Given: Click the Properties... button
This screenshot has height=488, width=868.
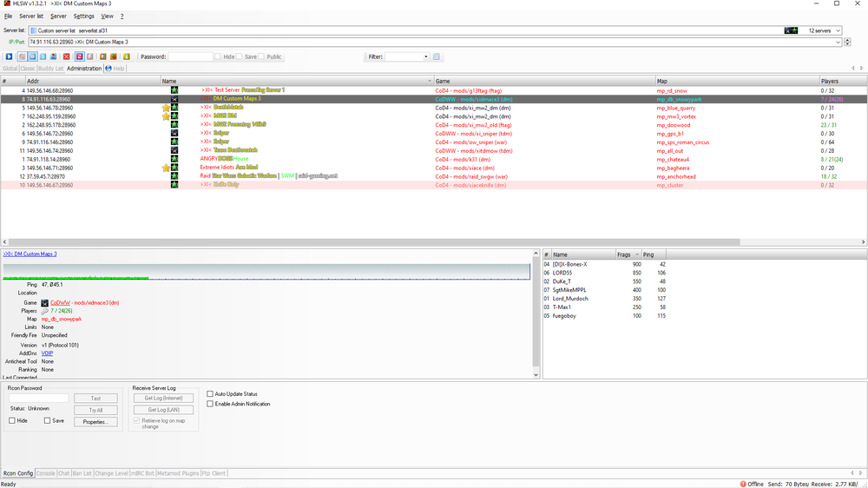Looking at the screenshot, I should tap(95, 421).
